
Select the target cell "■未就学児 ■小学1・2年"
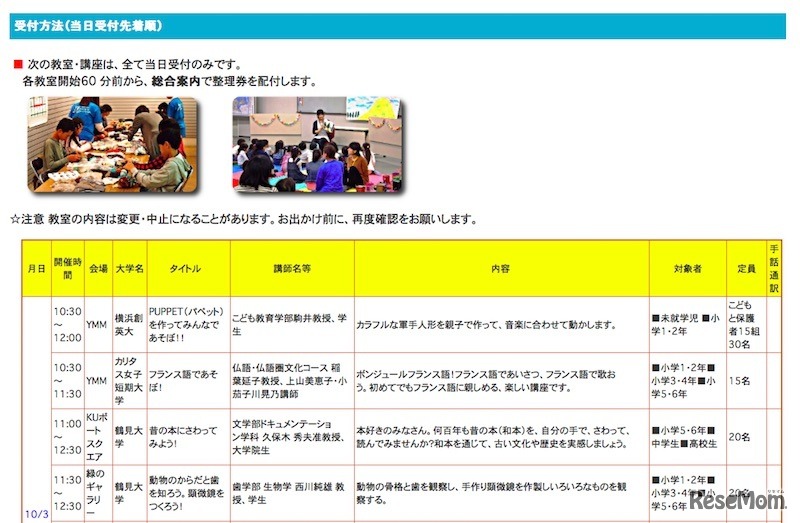pyautogui.click(x=688, y=325)
